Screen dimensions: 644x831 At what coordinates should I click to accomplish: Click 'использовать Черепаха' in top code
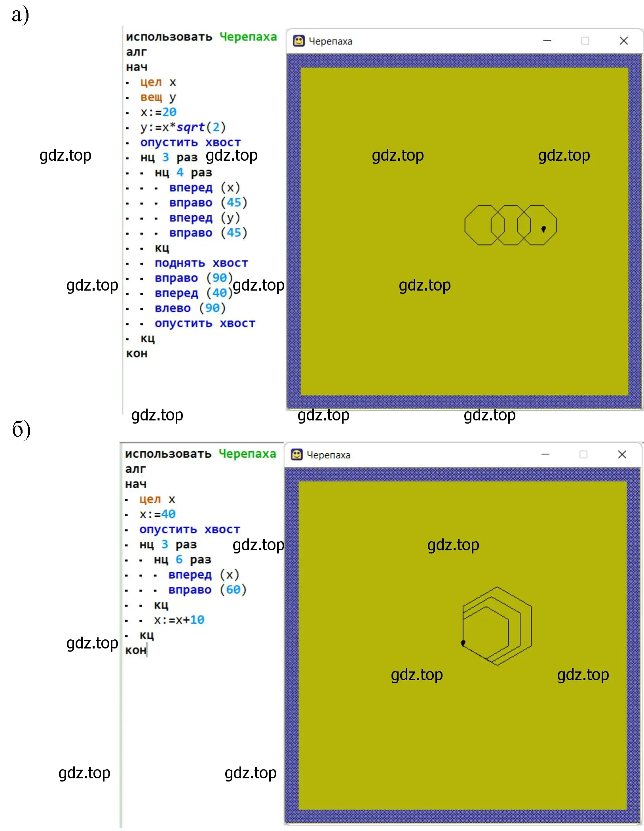[x=201, y=37]
